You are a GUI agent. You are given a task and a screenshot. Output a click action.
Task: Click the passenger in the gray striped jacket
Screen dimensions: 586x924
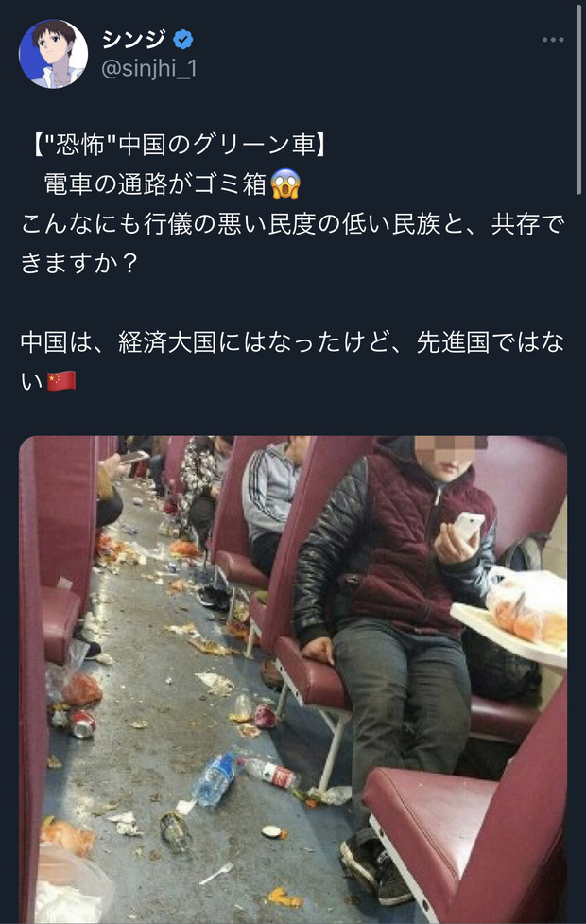coord(271,501)
